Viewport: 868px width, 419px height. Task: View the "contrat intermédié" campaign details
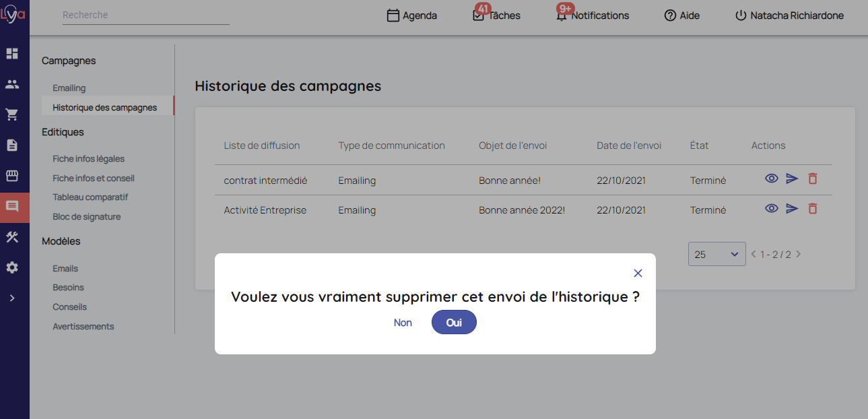coord(772,179)
